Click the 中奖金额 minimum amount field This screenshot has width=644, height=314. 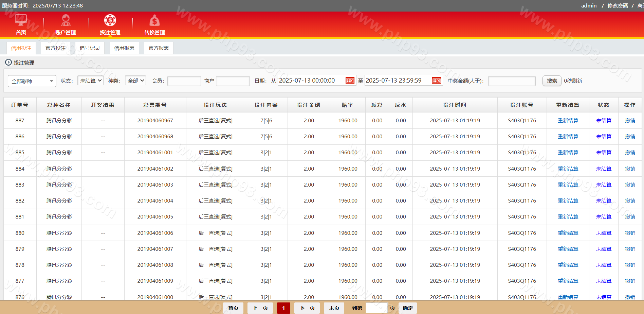coord(512,81)
